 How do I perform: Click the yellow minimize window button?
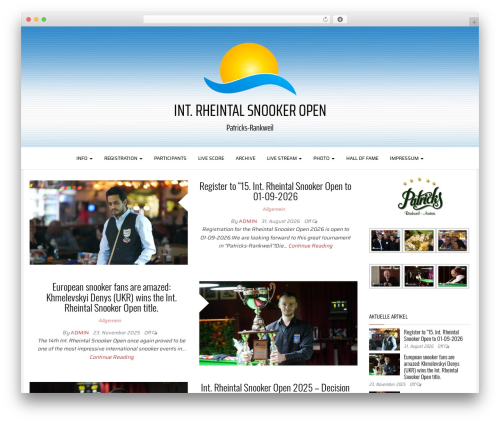coord(36,19)
